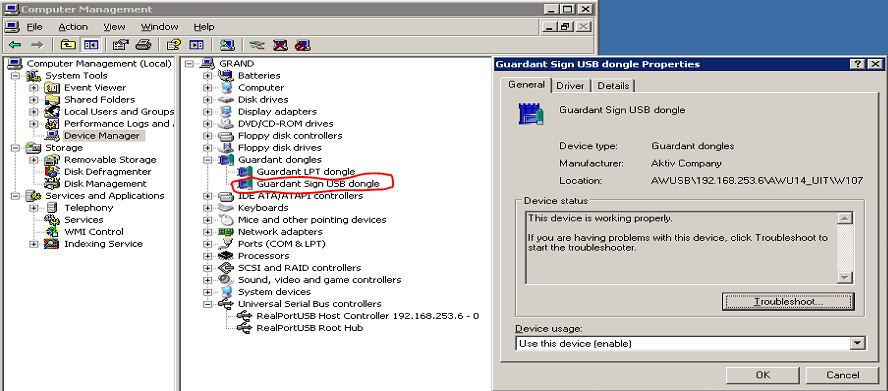
Task: Click the RealPortUSB Root Hub USB icon
Action: [x=245, y=328]
